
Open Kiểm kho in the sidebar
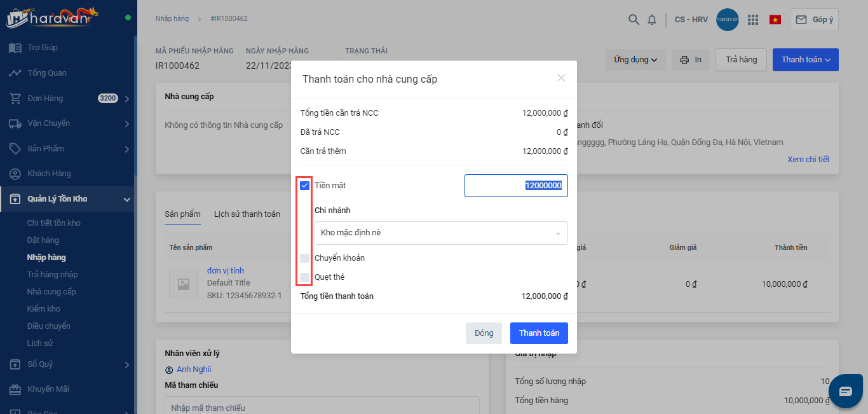(x=43, y=309)
